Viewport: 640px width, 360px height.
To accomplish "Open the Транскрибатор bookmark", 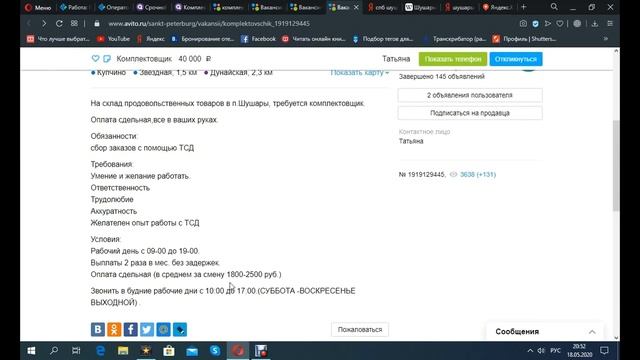I will (454, 39).
